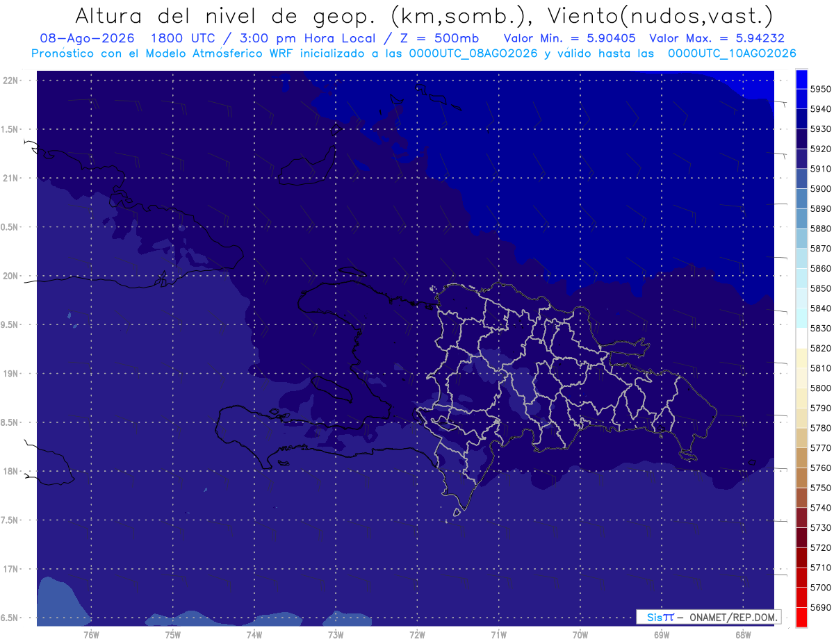The width and height of the screenshot is (834, 644).
Task: Click the '70W' longitude label
Action: coord(580,634)
